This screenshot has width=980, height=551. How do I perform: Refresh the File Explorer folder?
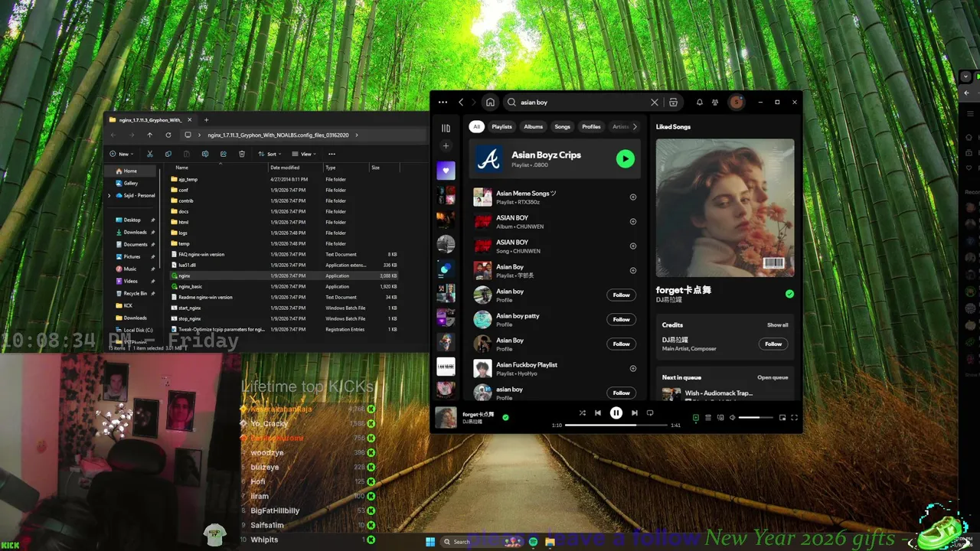[x=168, y=135]
